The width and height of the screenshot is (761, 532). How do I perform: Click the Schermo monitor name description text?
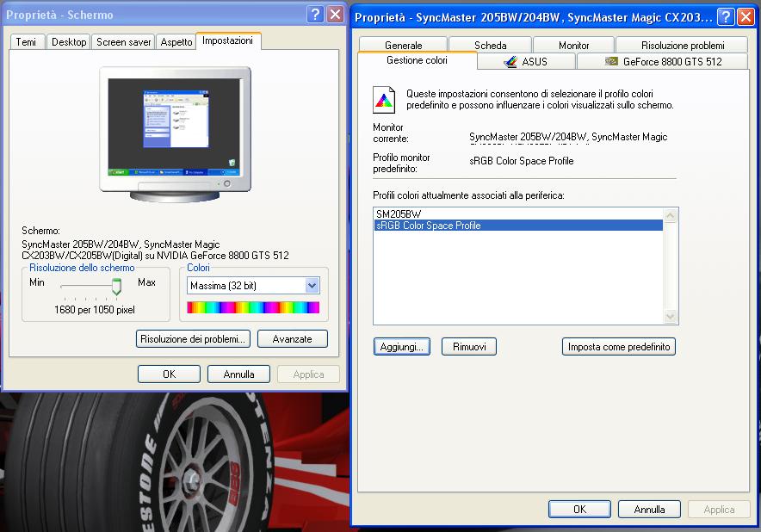[x=155, y=250]
